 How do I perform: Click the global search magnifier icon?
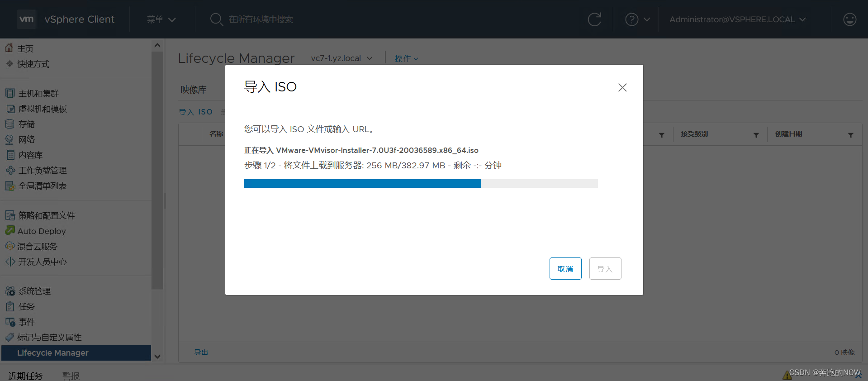(x=217, y=19)
